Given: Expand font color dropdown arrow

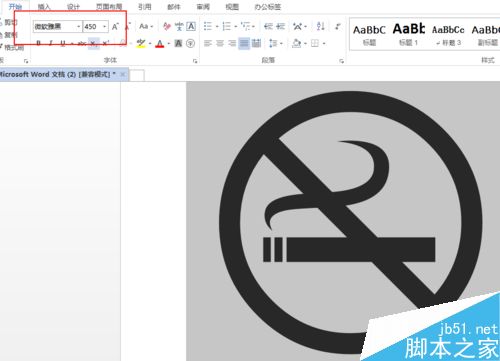Looking at the screenshot, I should (x=169, y=43).
